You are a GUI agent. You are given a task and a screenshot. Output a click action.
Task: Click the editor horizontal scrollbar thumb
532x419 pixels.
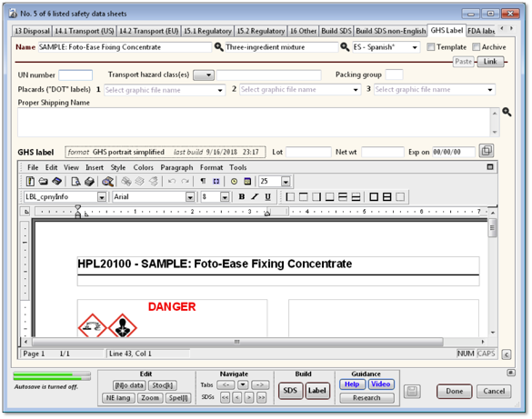(236, 342)
